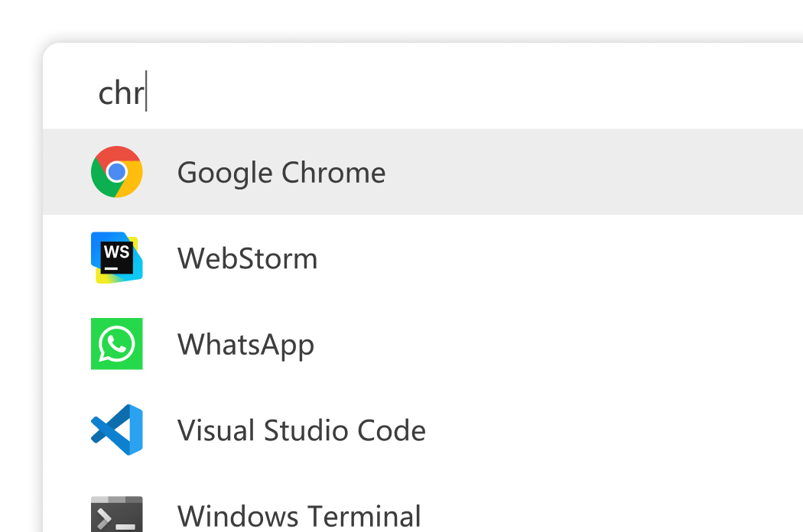Pick the "WhatsApp" result label
The width and height of the screenshot is (803, 532).
245,345
